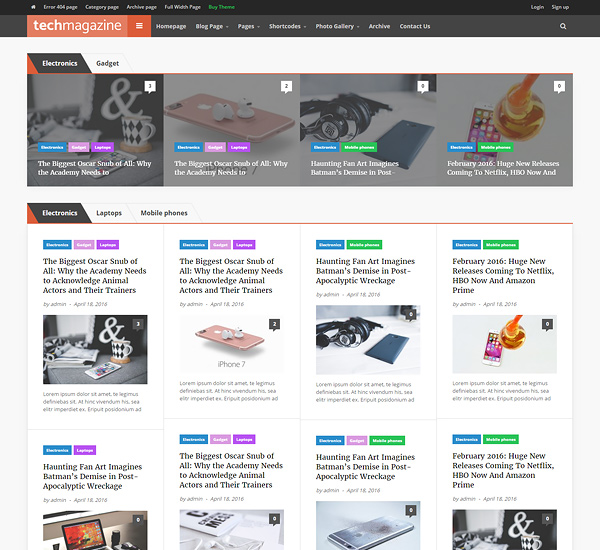Open Haunting Fan Art slider headline
Screen dimensions: 600x550
coord(355,168)
